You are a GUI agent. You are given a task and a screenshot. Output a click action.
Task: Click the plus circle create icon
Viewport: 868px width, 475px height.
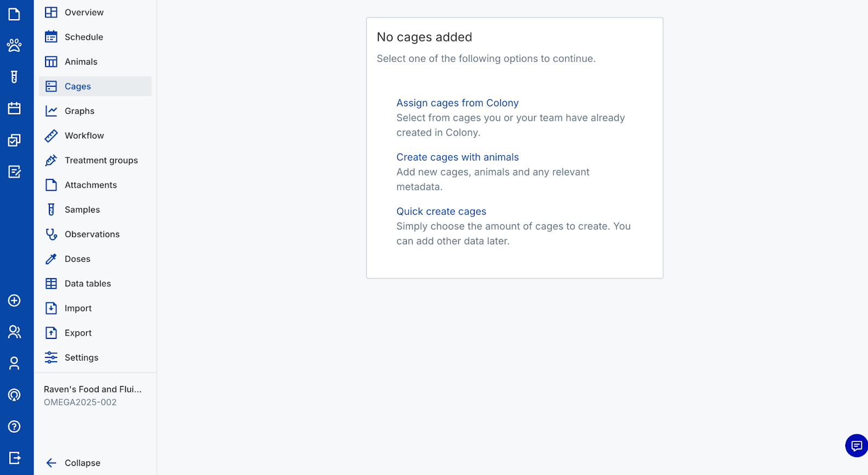(x=14, y=300)
